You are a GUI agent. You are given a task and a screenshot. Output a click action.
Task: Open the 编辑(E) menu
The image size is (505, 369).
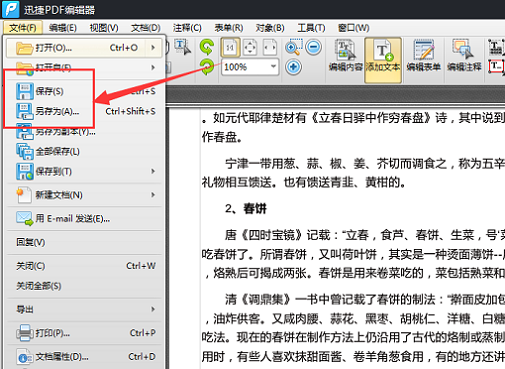click(63, 28)
